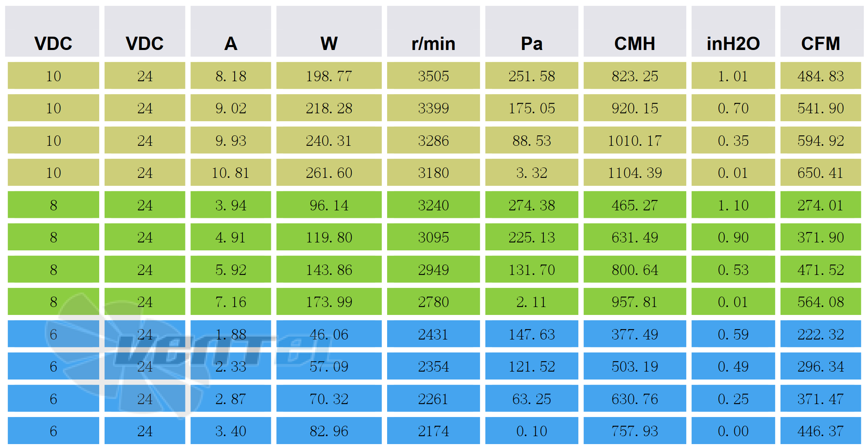Click the cell showing 503.19
868x447 pixels.
point(634,366)
